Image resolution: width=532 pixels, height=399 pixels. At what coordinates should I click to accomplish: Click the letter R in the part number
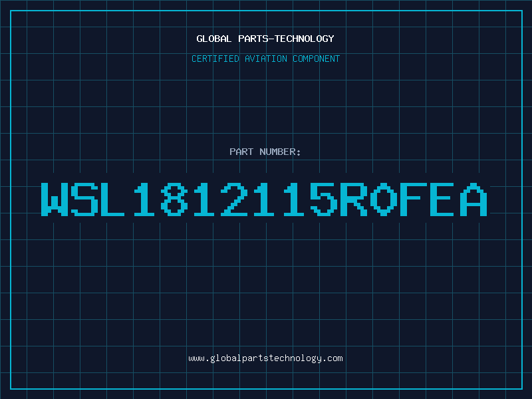(353, 199)
